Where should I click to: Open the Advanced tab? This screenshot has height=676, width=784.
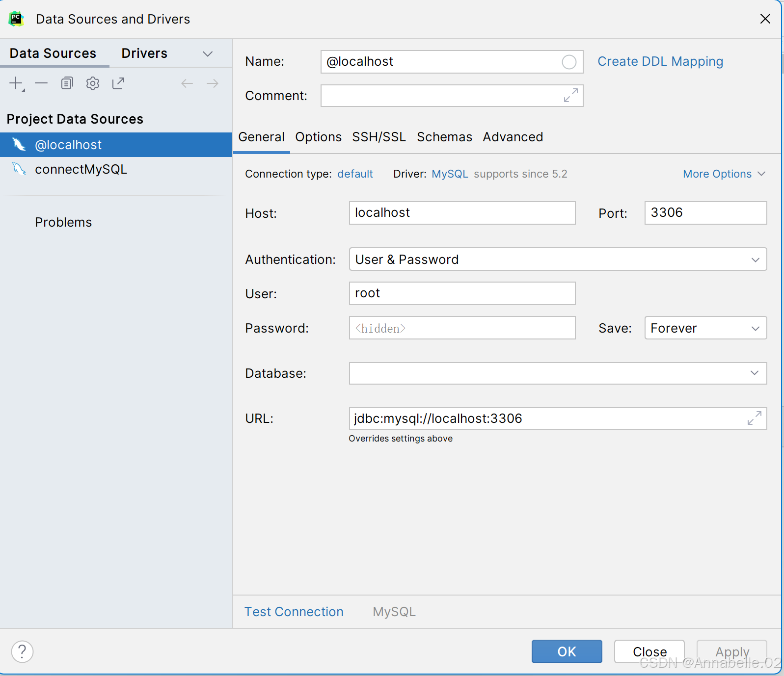513,137
